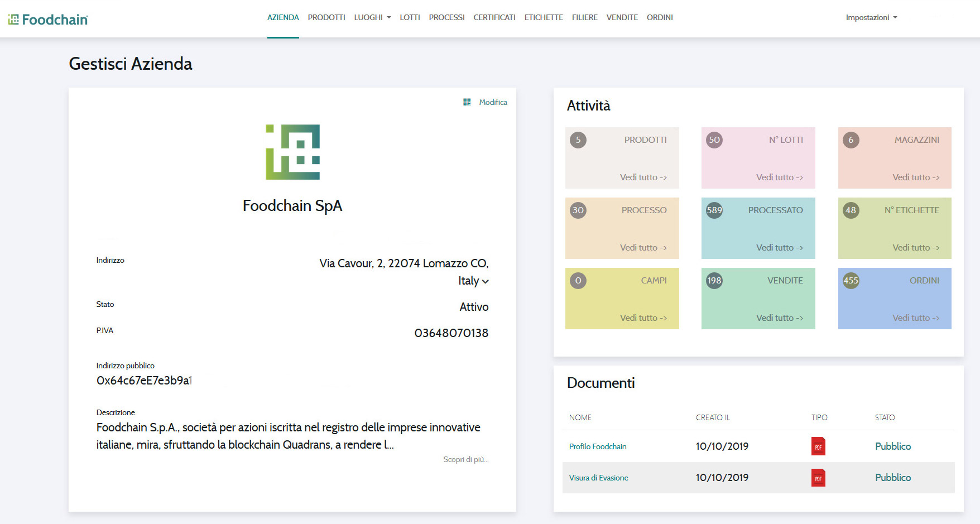
Task: Open the Lotti menu item
Action: click(x=410, y=17)
